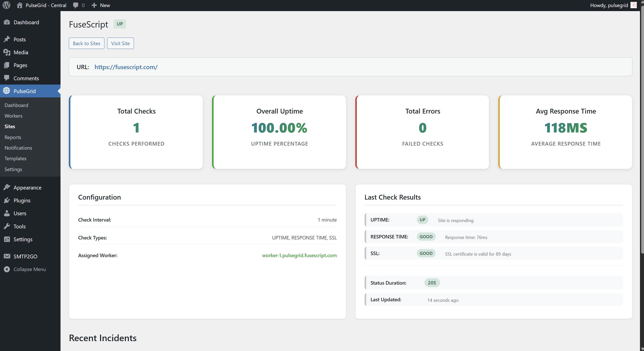Click the Media icon in sidebar
This screenshot has height=351, width=644.
tap(7, 52)
